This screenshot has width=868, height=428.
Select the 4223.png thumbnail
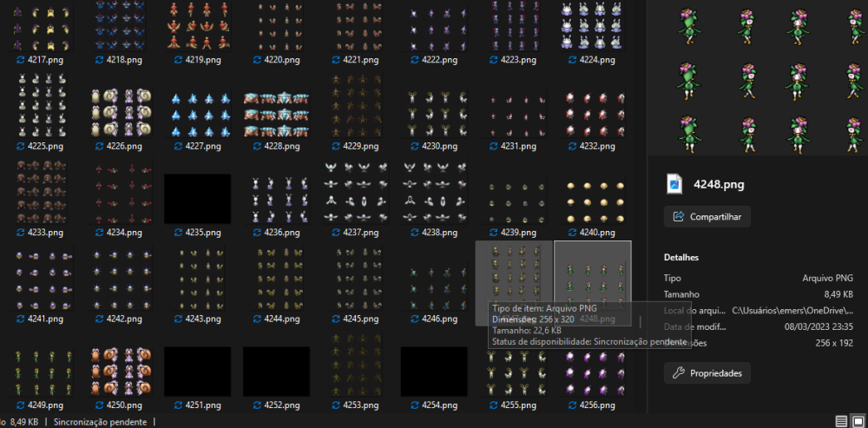[514, 27]
